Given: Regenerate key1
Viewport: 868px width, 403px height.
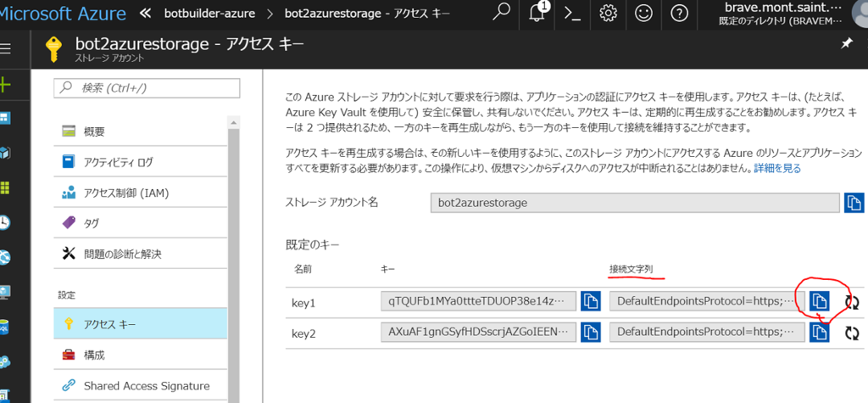Looking at the screenshot, I should [x=852, y=302].
